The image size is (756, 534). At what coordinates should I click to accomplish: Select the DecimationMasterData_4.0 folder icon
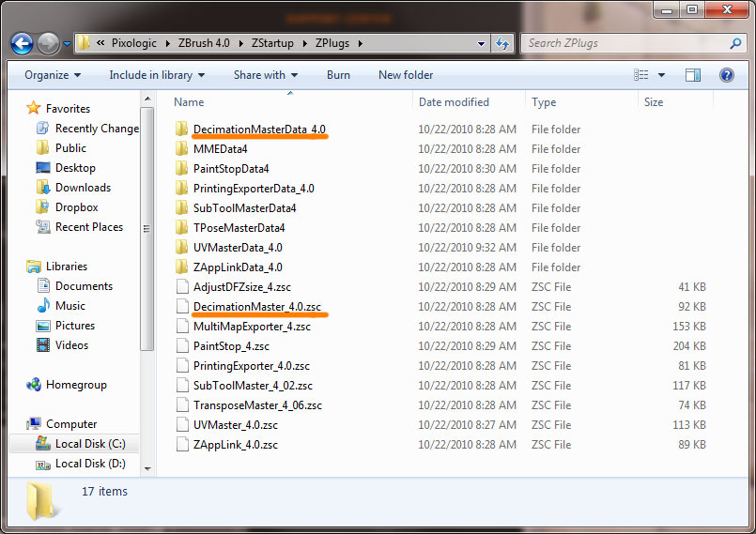click(182, 129)
